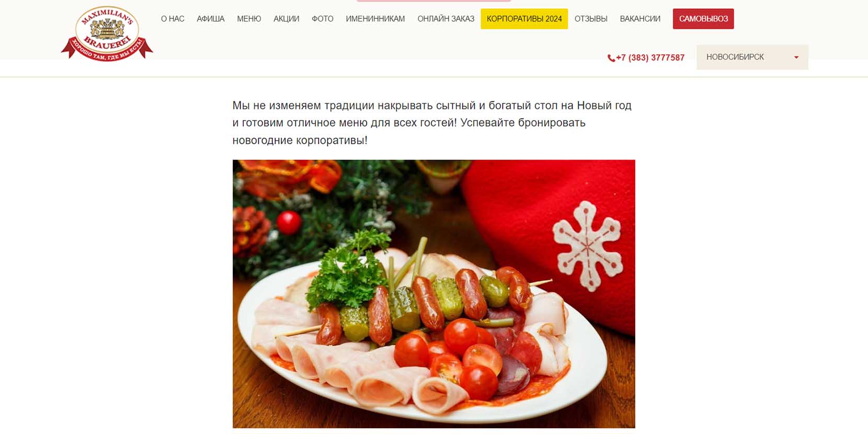Expand the city dropdown arrow

796,58
